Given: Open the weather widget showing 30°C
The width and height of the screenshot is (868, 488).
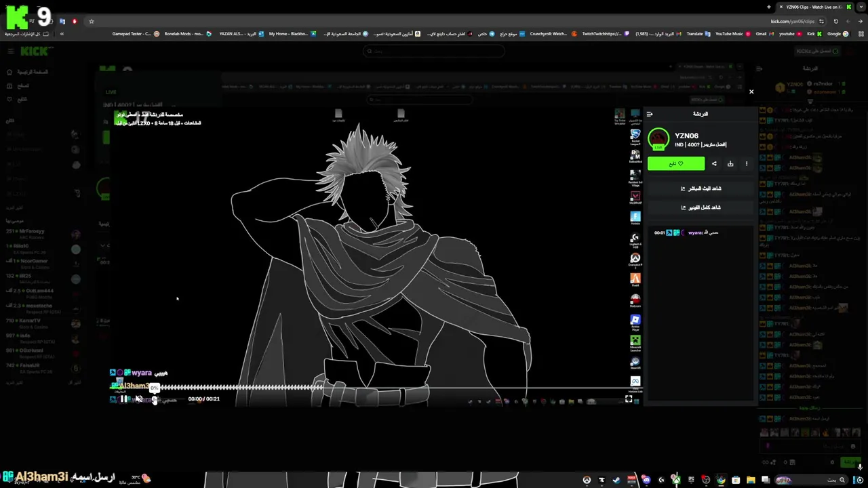Looking at the screenshot, I should pos(136,479).
